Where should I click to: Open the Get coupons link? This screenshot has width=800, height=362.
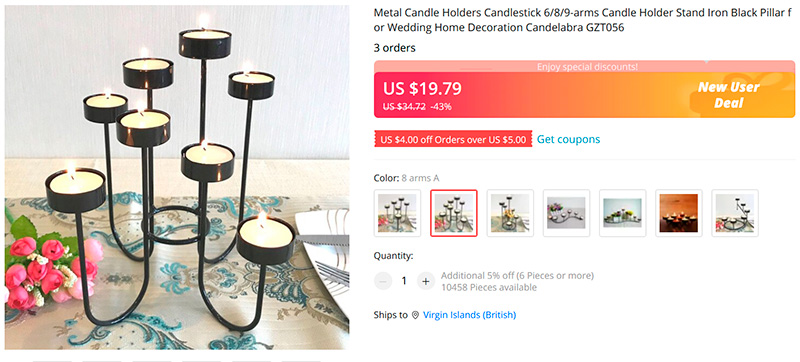[568, 139]
